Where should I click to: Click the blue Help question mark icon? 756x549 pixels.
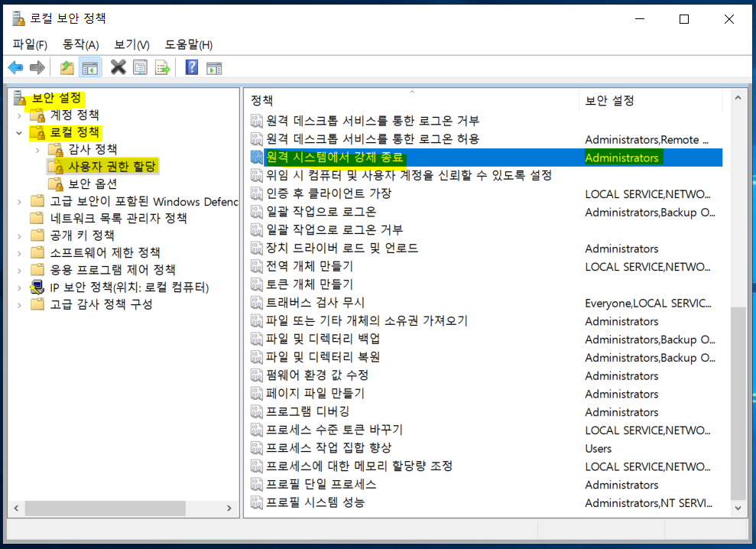[x=191, y=67]
